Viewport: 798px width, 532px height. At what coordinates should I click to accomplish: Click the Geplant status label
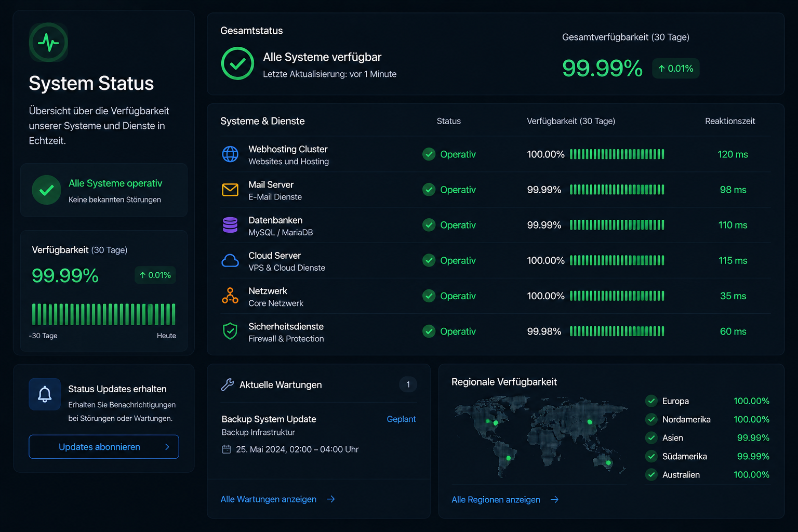tap(401, 419)
